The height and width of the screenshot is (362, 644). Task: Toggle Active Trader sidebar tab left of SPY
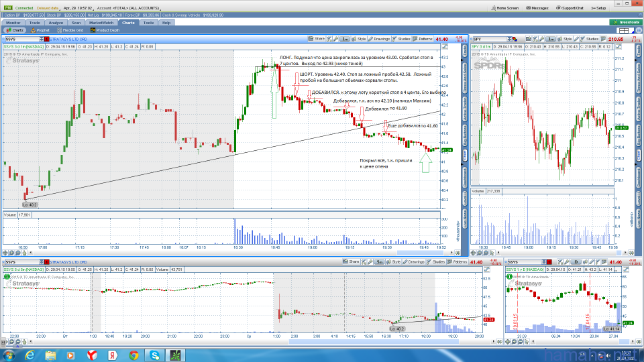(x=466, y=109)
